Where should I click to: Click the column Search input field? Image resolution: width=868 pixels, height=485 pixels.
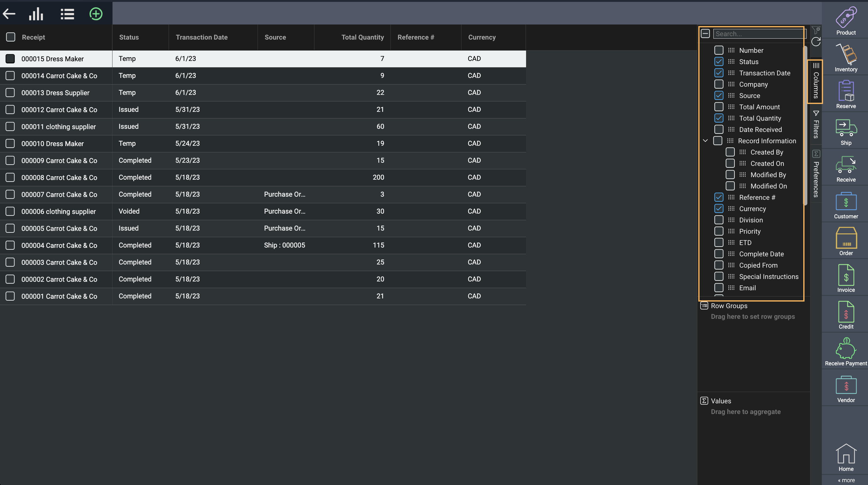[758, 34]
